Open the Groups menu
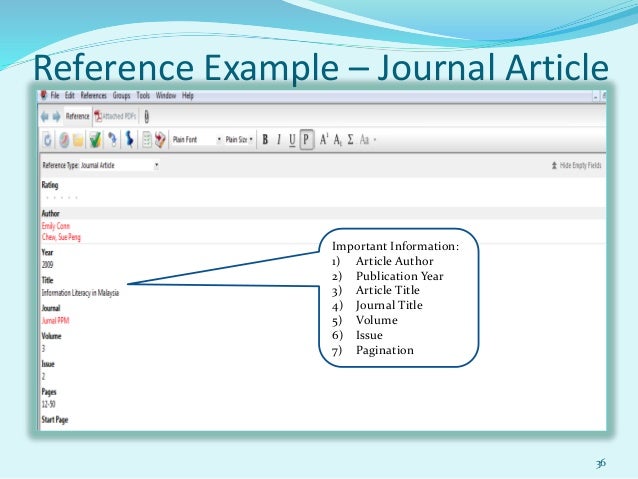This screenshot has height=479, width=638. coord(121,96)
